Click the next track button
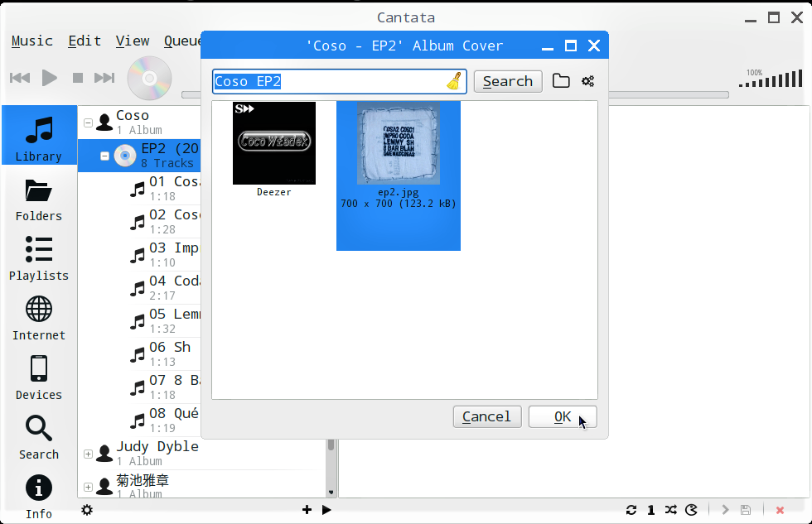The height and width of the screenshot is (524, 812). 104,78
